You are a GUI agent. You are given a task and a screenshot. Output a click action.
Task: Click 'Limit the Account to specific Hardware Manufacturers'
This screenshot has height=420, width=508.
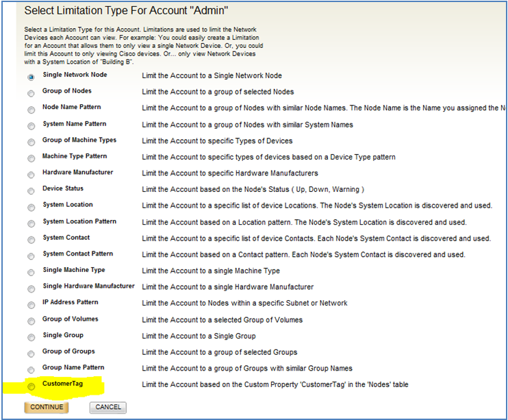(x=230, y=173)
